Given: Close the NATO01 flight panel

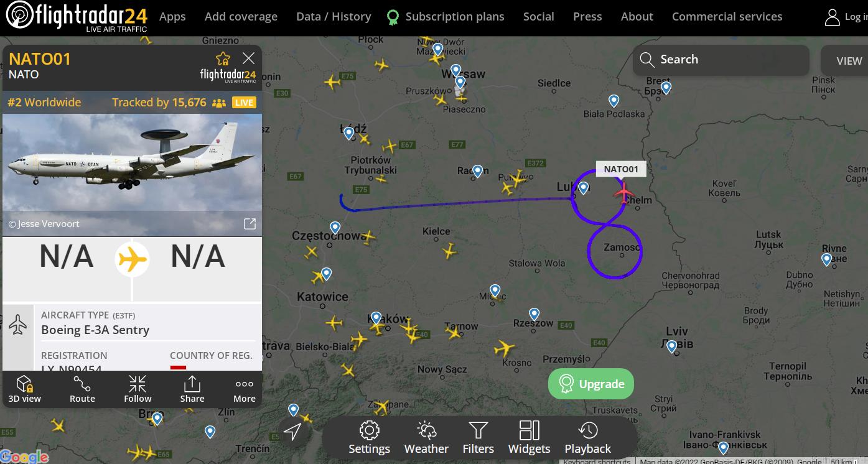Looking at the screenshot, I should (x=248, y=58).
